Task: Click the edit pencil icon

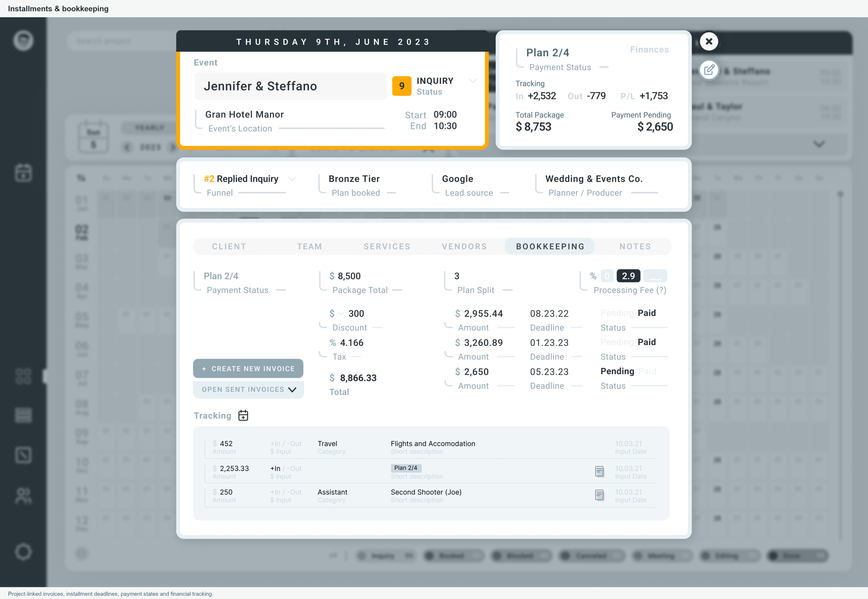Action: [709, 70]
